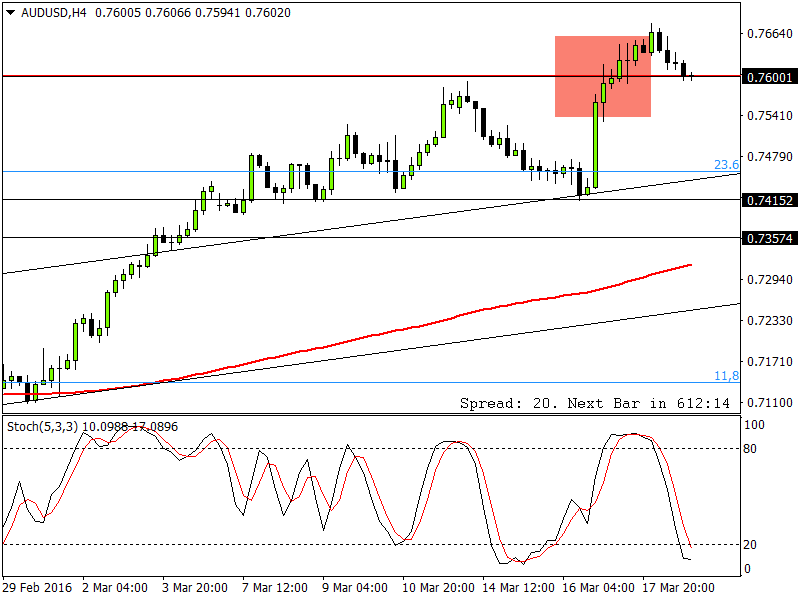Viewport: 800px width, 600px height.
Task: Click the Stoch(5,3,3) indicator label
Action: point(43,427)
